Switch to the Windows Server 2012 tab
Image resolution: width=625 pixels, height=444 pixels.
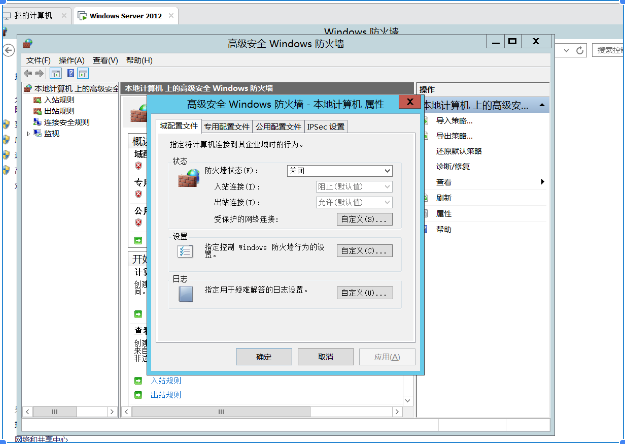(125, 16)
